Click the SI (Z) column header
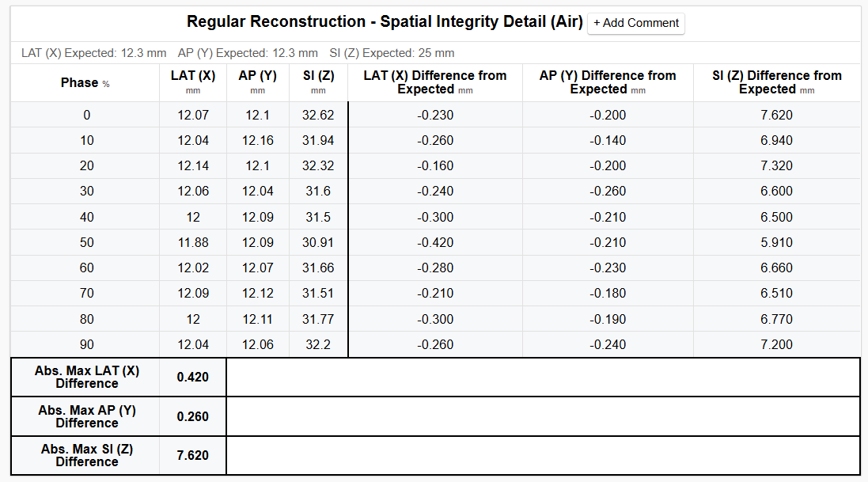Viewport: 868px width, 482px height. pos(318,76)
